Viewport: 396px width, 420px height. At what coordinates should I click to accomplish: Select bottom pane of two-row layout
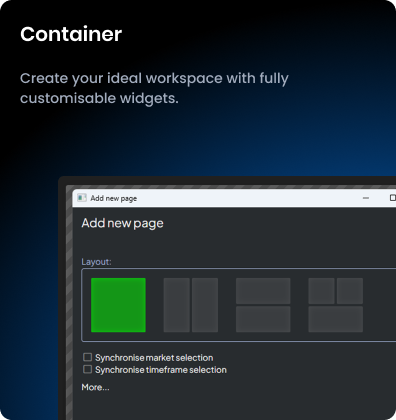click(263, 319)
